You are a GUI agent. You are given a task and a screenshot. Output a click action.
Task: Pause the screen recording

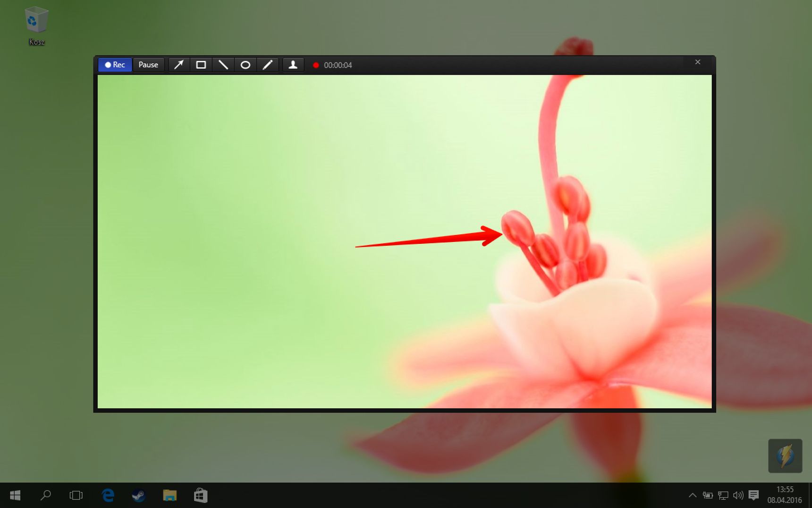[x=148, y=65]
